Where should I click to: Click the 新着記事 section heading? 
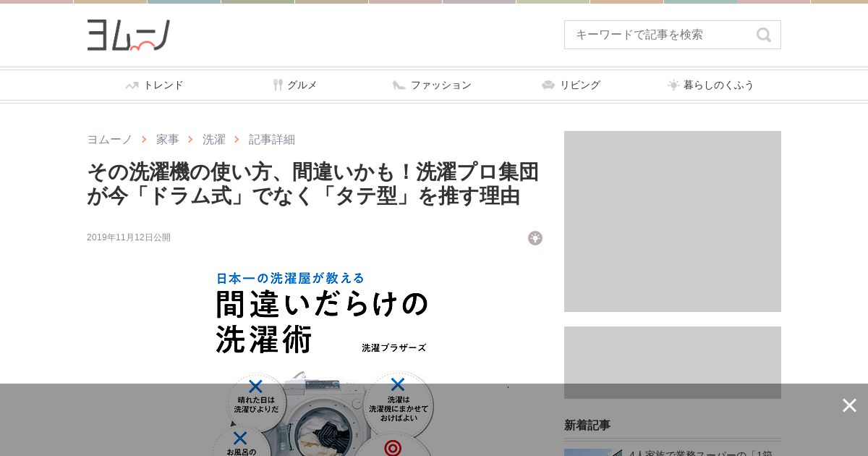(587, 425)
